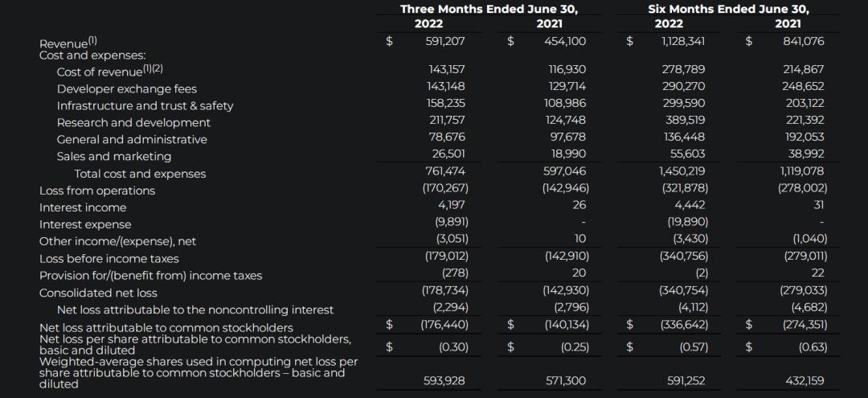Select the Interest expense row label
Viewport: 868px width, 398px height.
click(85, 224)
